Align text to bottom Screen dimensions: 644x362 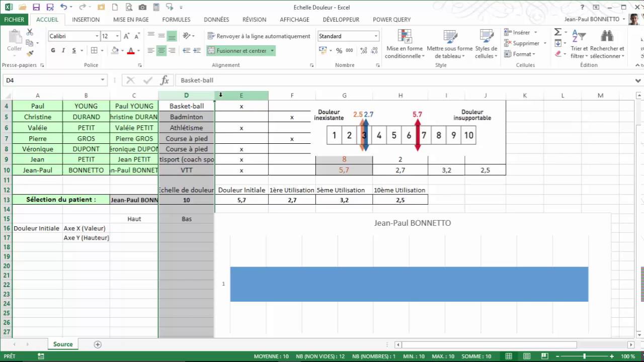pos(172,36)
